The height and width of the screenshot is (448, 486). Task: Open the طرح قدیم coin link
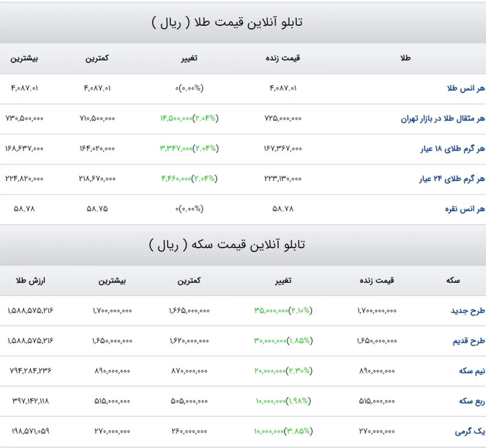469,341
